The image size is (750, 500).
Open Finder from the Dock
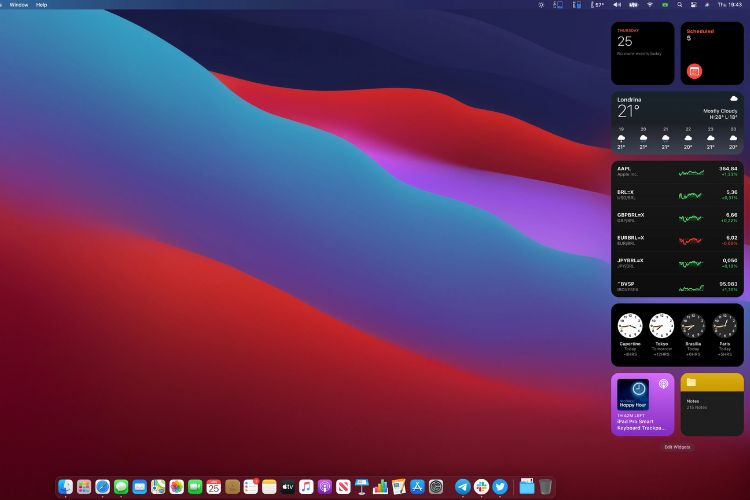click(x=65, y=487)
